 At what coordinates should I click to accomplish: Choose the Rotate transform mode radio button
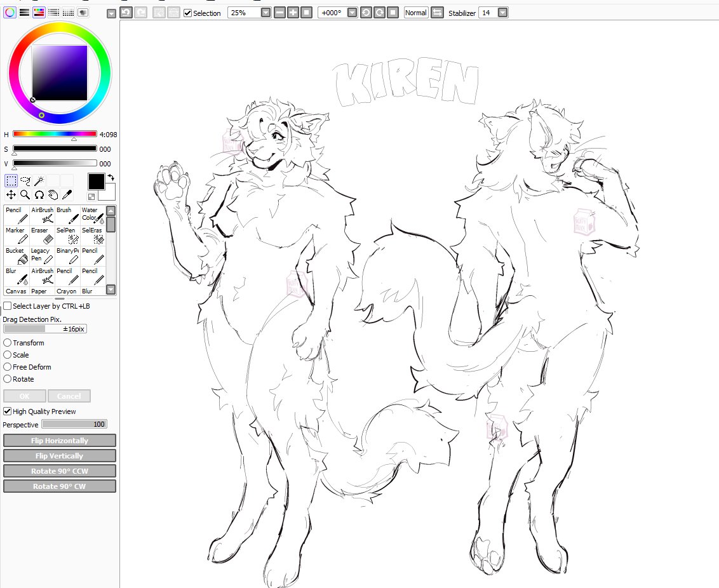(x=6, y=379)
